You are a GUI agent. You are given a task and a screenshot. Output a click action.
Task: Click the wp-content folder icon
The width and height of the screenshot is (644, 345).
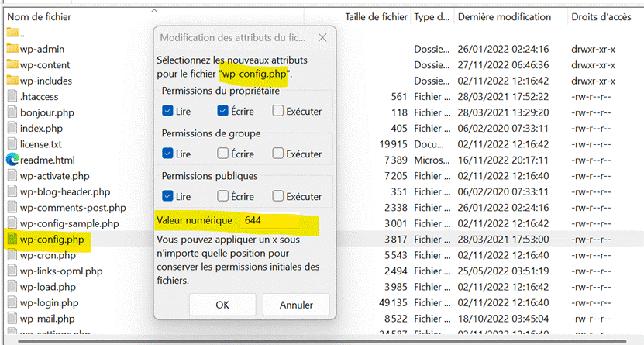(12, 65)
